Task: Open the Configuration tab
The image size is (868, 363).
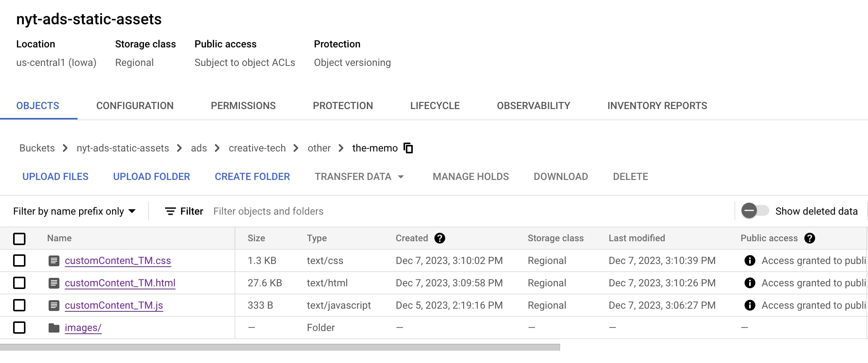Action: pos(135,106)
